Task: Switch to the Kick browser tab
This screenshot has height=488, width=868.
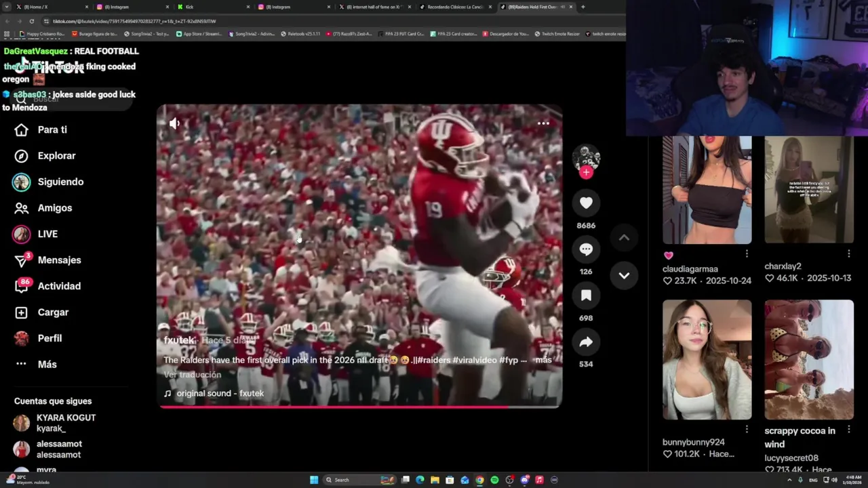Action: coord(212,7)
